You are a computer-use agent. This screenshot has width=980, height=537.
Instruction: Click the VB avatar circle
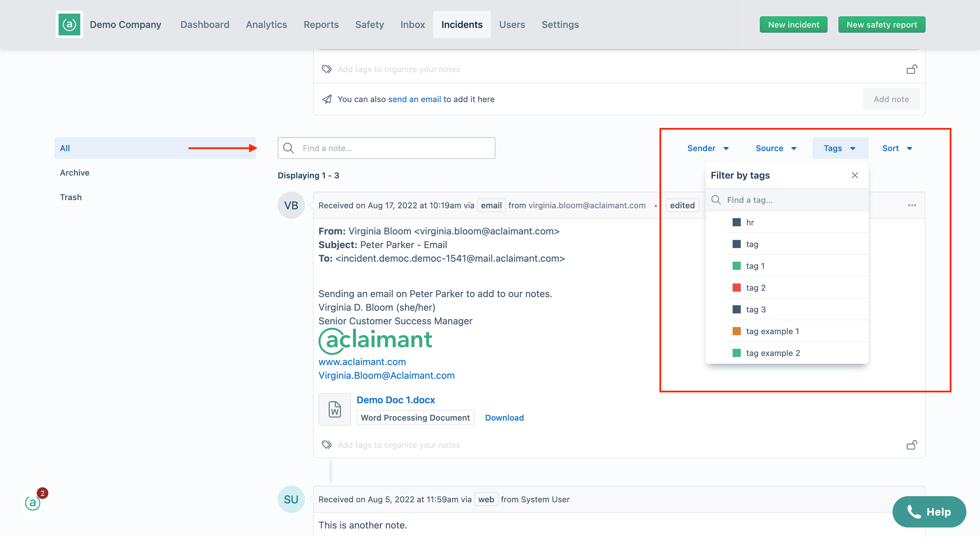pos(291,205)
